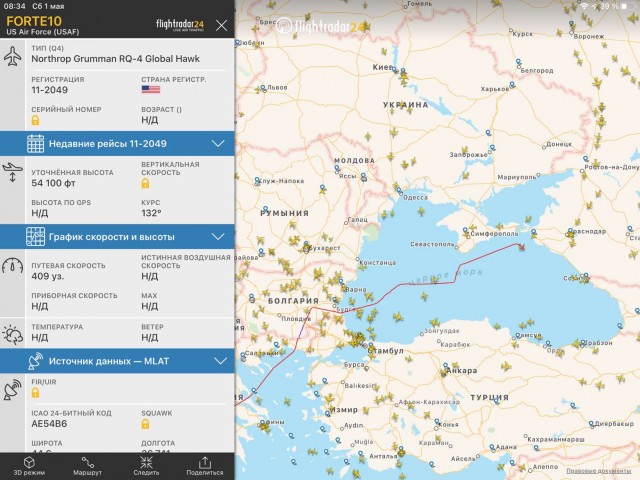
Task: Click the calendar icon for recent flights
Action: tap(36, 144)
